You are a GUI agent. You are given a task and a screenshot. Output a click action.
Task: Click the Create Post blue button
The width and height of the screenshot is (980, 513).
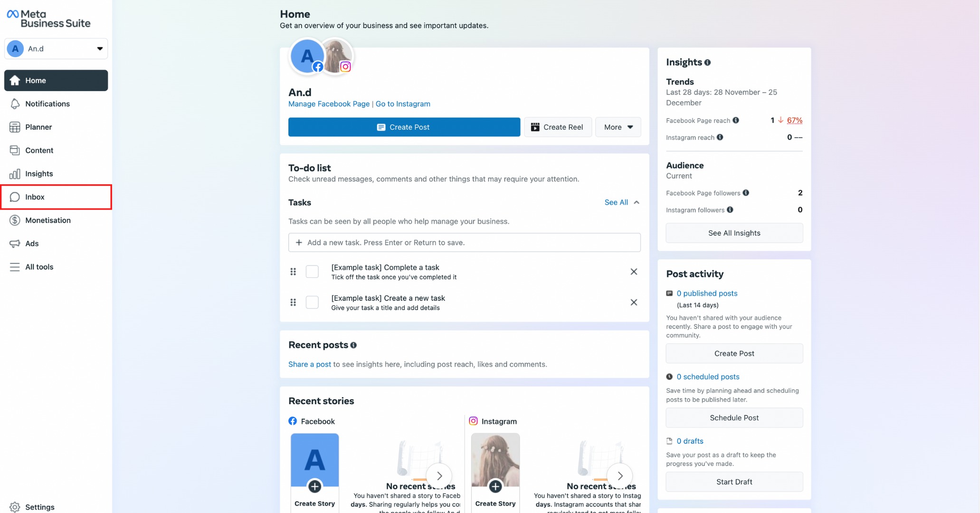pyautogui.click(x=404, y=127)
